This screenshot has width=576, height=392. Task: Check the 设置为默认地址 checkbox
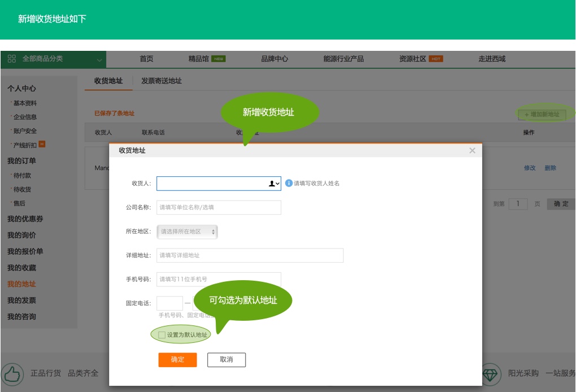(162, 335)
